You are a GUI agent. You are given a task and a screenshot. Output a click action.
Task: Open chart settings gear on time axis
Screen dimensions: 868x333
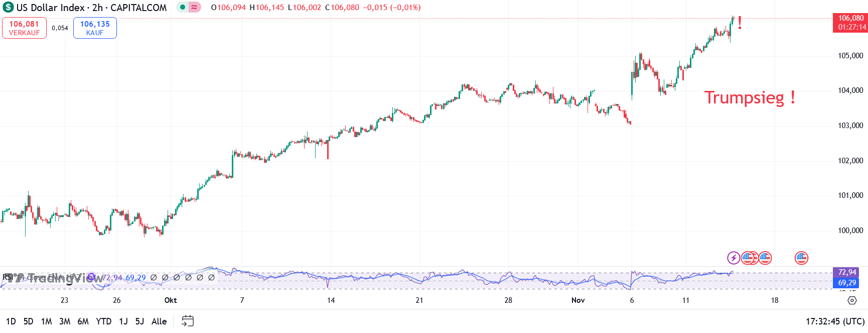tap(852, 300)
